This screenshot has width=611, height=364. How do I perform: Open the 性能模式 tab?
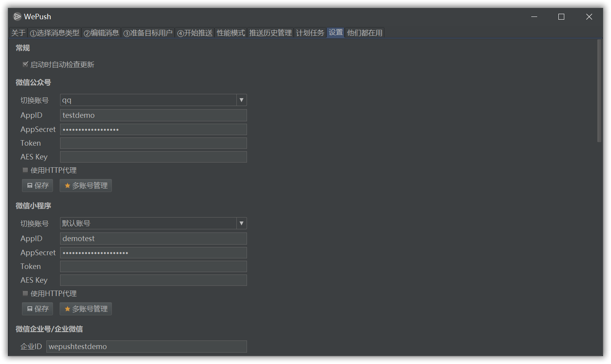tap(231, 33)
